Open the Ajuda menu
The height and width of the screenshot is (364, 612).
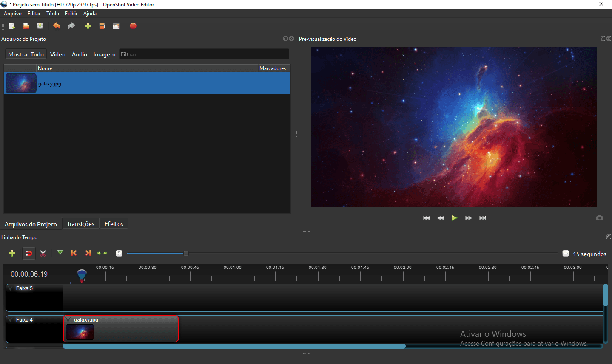coord(90,14)
